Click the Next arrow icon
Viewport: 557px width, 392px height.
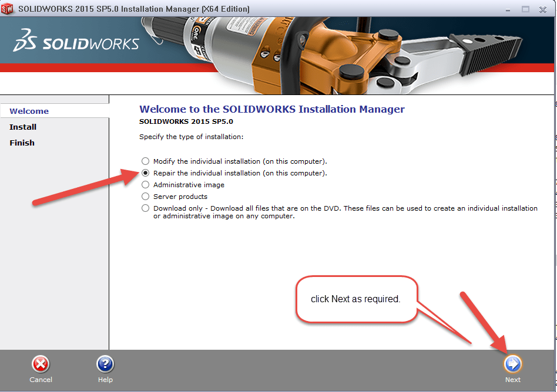(512, 364)
